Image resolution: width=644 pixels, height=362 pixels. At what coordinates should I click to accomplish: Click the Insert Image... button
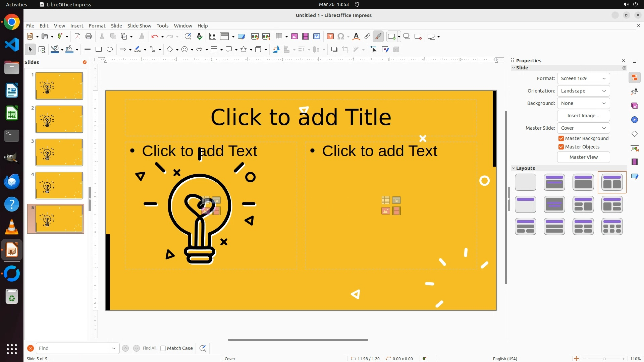[x=583, y=116]
